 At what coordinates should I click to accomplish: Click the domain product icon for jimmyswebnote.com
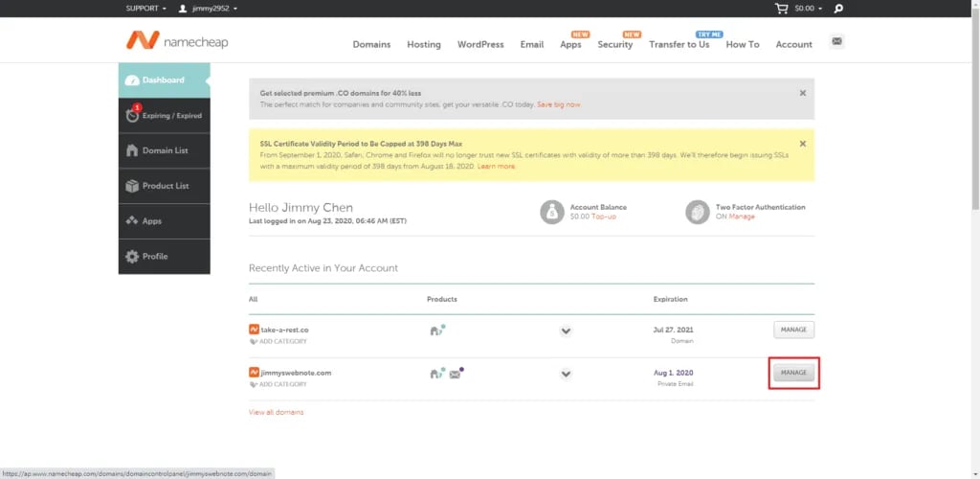point(437,374)
